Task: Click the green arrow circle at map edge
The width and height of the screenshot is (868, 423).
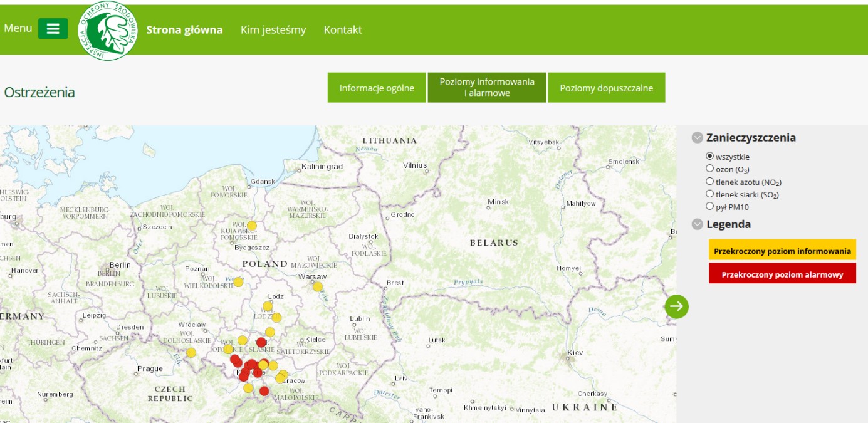Action: pyautogui.click(x=677, y=306)
